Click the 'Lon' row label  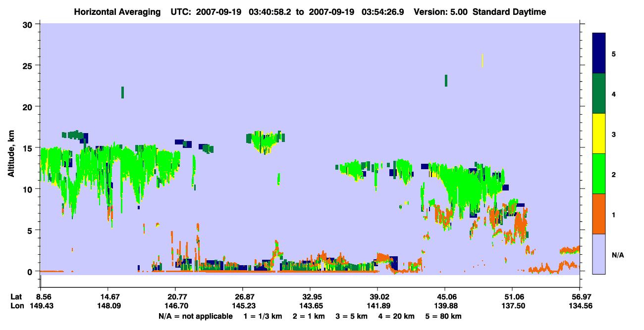point(16,306)
